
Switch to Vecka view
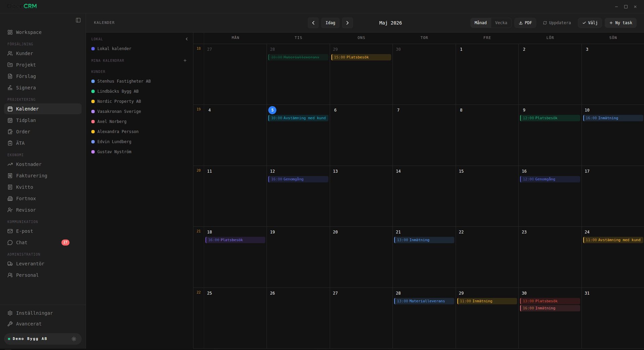(x=501, y=23)
